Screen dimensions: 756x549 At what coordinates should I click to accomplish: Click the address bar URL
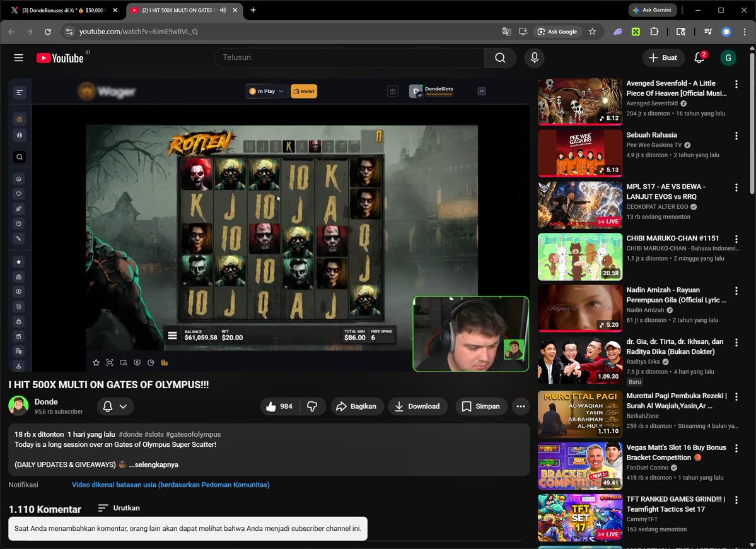pos(138,32)
